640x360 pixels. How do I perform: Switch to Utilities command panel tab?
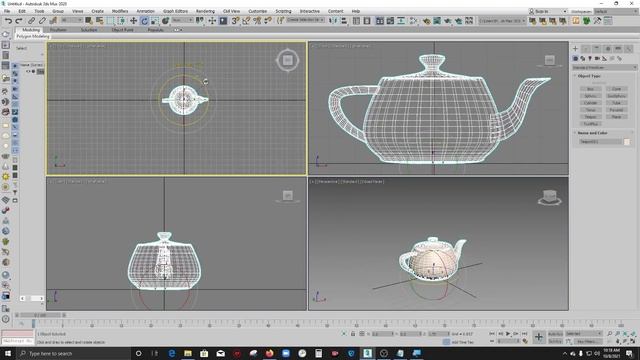pyautogui.click(x=629, y=49)
